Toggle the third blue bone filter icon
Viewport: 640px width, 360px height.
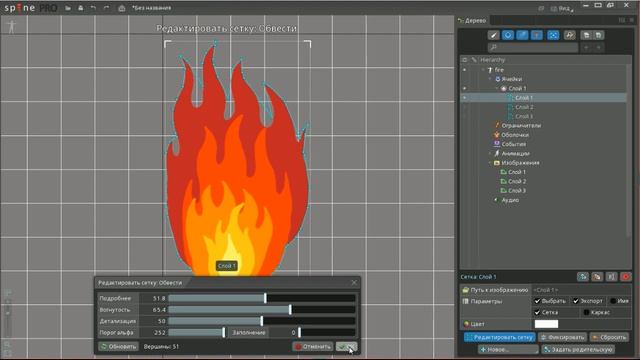point(537,35)
